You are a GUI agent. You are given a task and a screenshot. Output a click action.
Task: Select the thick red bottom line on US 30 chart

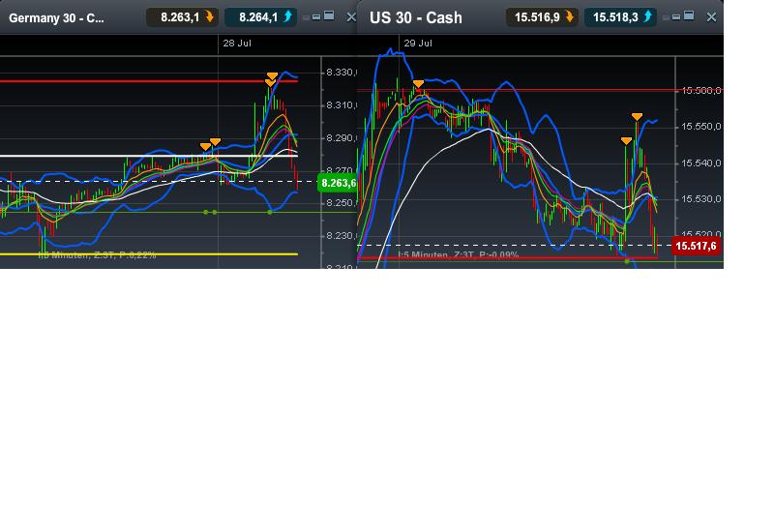507,257
